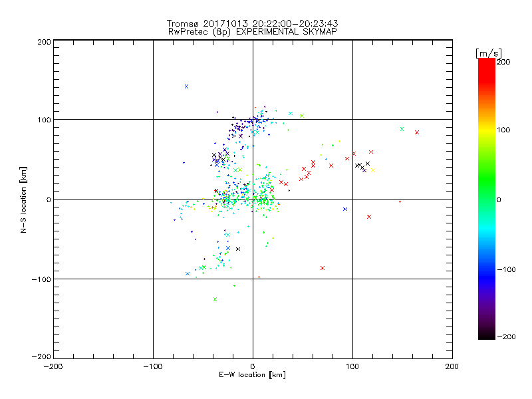The width and height of the screenshot is (532, 399).
Task: Click the origin where zero grid lines cross
Action: coord(253,199)
